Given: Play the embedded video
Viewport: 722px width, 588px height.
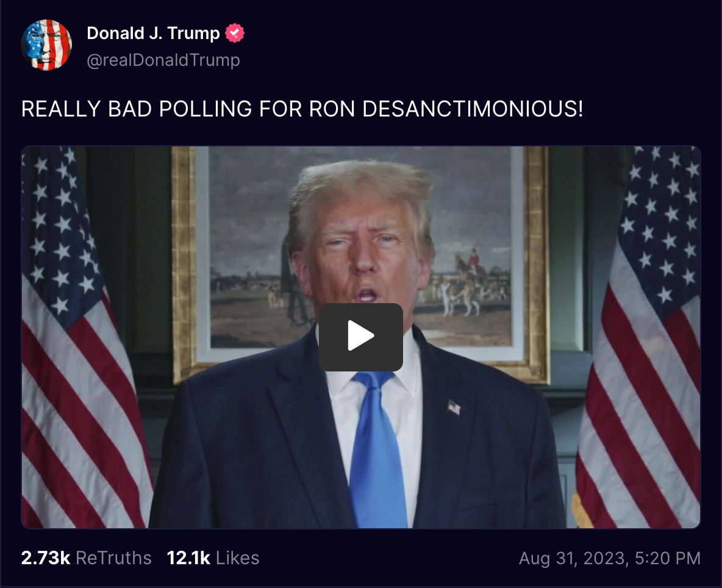Looking at the screenshot, I should 361,337.
